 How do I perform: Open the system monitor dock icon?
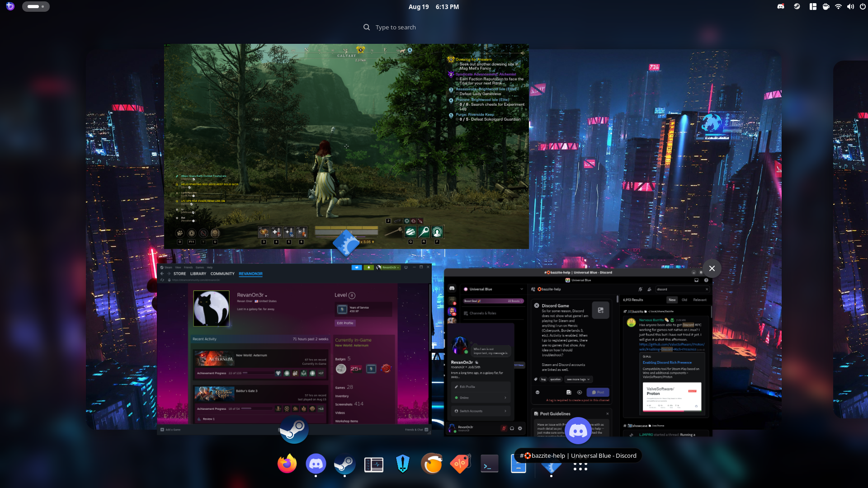(374, 464)
